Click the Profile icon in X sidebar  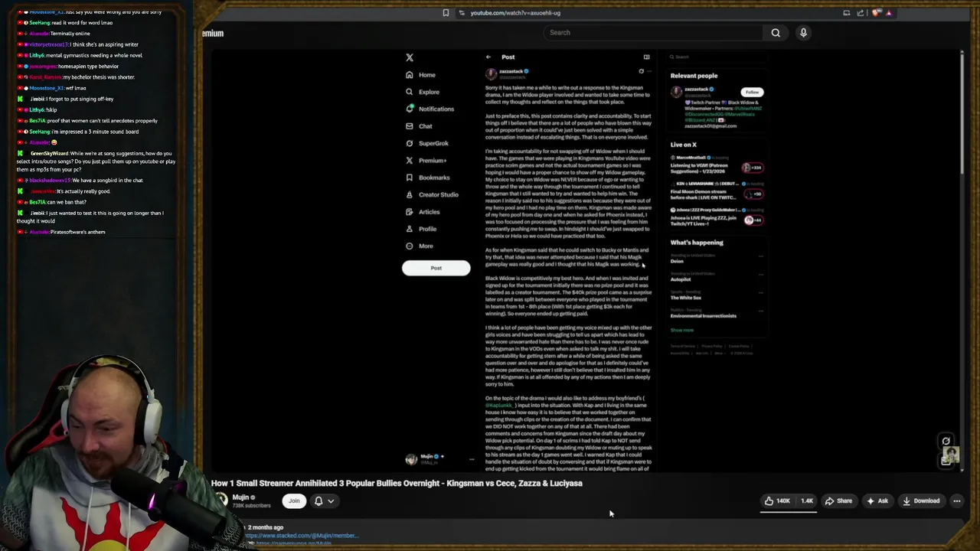point(410,229)
